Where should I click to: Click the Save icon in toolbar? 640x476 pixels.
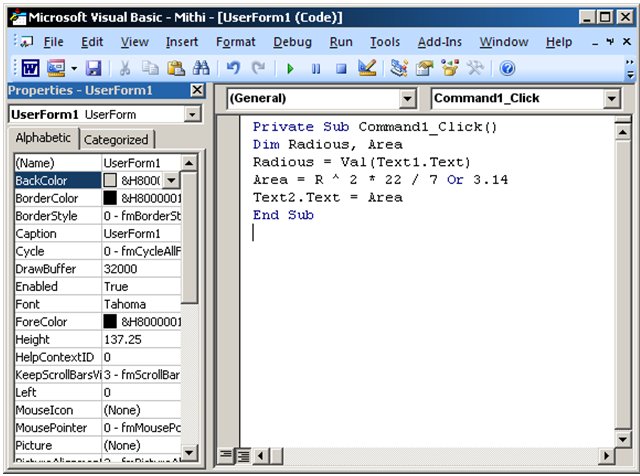(93, 69)
